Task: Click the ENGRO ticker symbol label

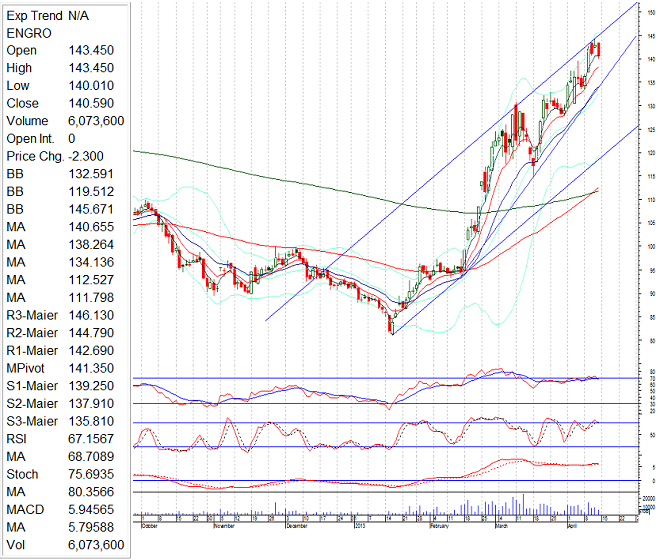Action: click(29, 32)
